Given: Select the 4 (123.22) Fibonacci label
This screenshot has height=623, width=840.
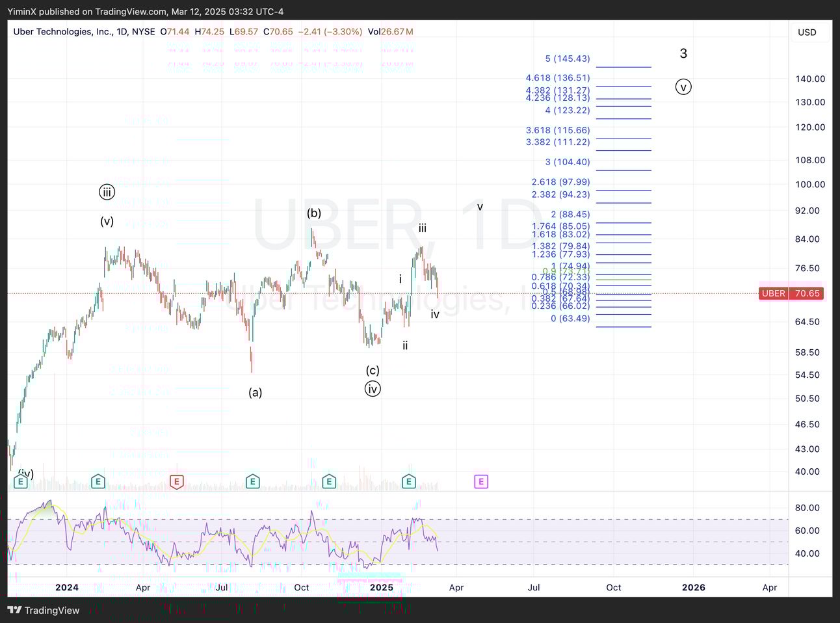Looking at the screenshot, I should pyautogui.click(x=568, y=111).
